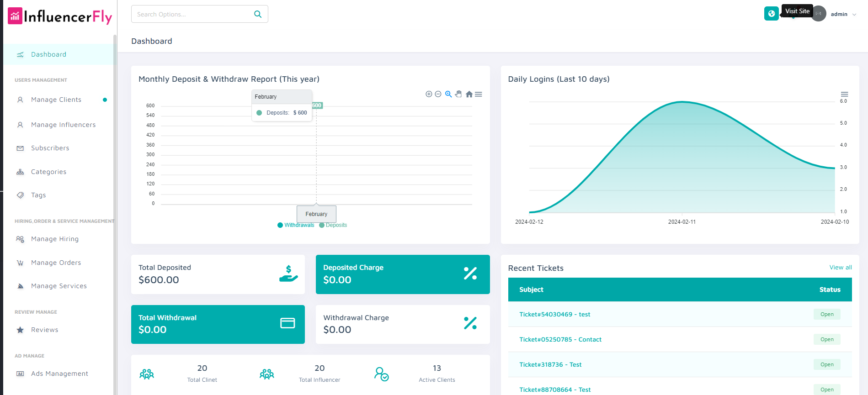The height and width of the screenshot is (395, 868).
Task: Activate selection zoom magnifier tool
Action: (448, 94)
